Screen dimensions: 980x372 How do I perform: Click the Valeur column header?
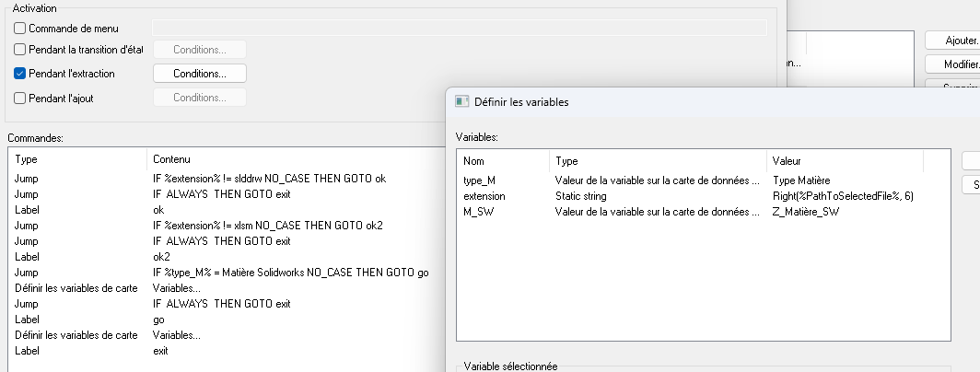[x=786, y=161]
